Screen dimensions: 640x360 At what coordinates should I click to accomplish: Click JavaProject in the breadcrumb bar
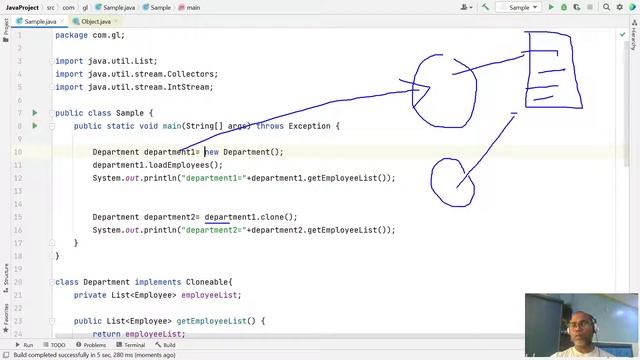coord(22,7)
